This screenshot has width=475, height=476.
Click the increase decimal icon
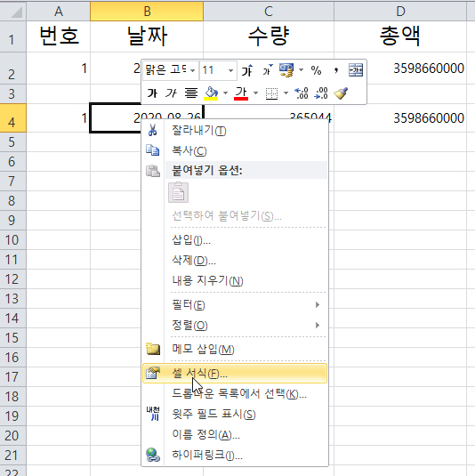[302, 93]
